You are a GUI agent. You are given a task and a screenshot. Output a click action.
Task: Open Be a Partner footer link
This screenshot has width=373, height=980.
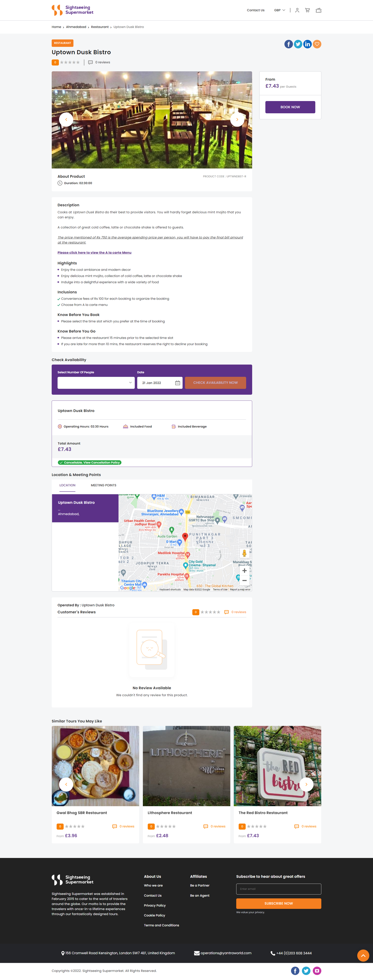[x=200, y=885]
